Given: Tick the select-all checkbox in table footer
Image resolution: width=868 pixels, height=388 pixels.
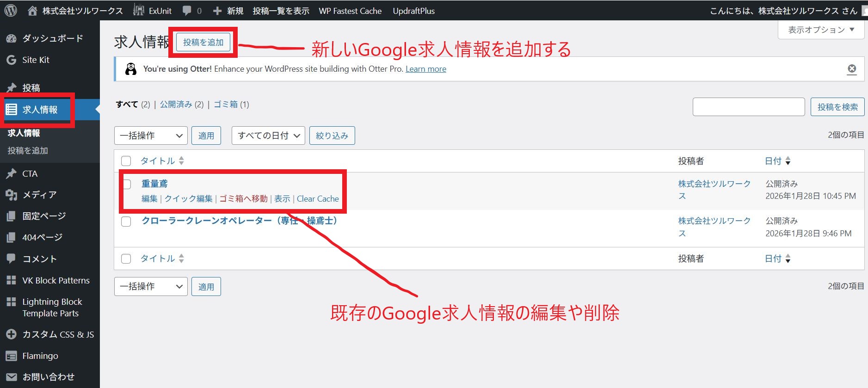Looking at the screenshot, I should tap(126, 259).
